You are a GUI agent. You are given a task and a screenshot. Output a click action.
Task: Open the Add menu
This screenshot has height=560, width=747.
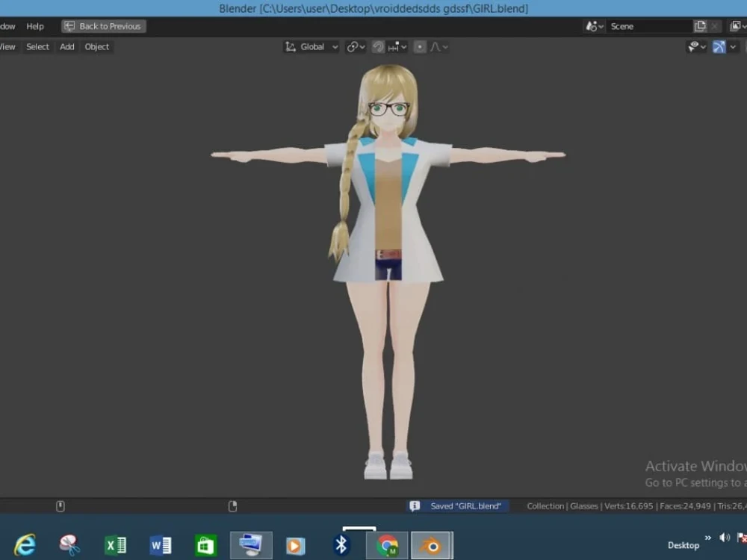coord(66,46)
